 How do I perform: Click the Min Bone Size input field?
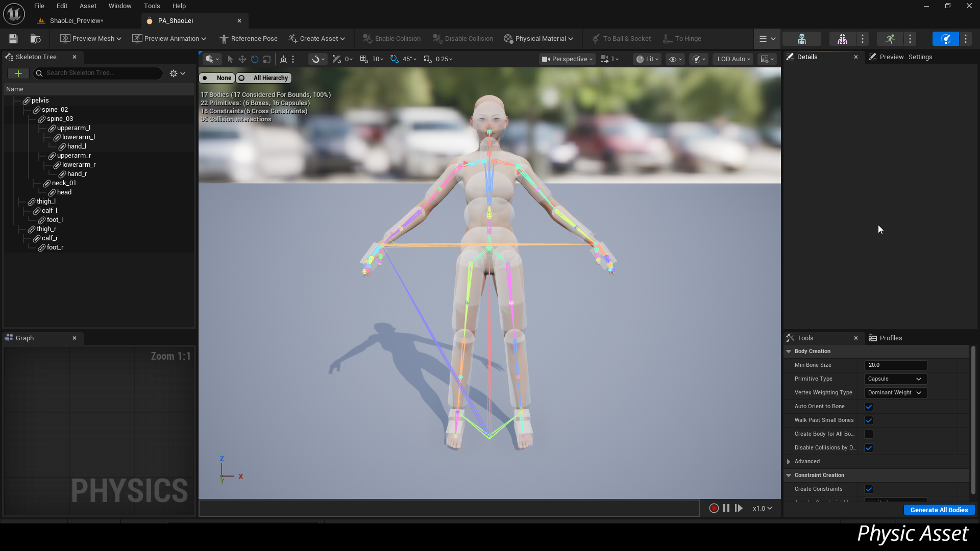point(895,365)
